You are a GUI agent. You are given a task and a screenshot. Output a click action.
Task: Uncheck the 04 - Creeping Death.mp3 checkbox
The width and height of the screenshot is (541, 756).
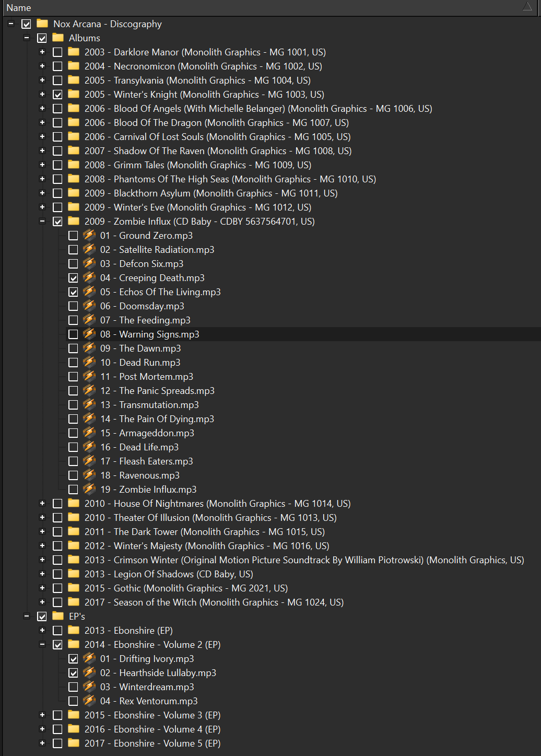click(73, 278)
